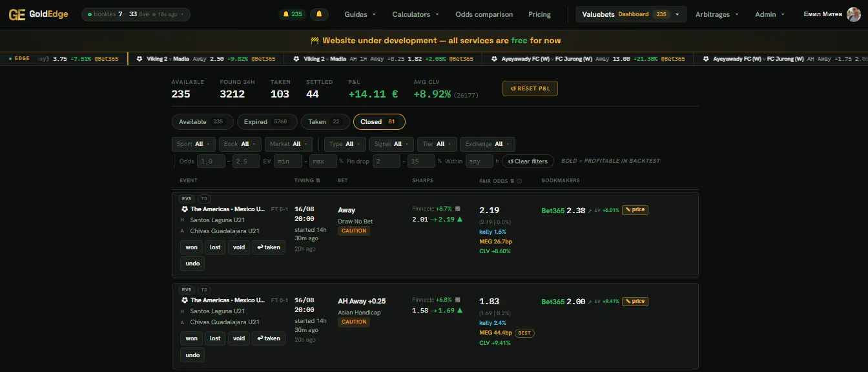Expand the Calculators menu
The image size is (868, 372).
[x=415, y=14]
